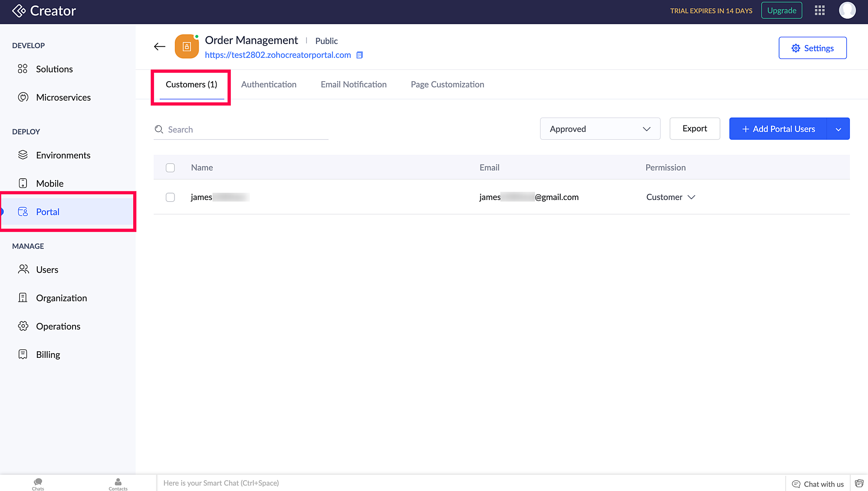The height and width of the screenshot is (491, 868).
Task: Click the Microservices sidebar icon
Action: 23,97
